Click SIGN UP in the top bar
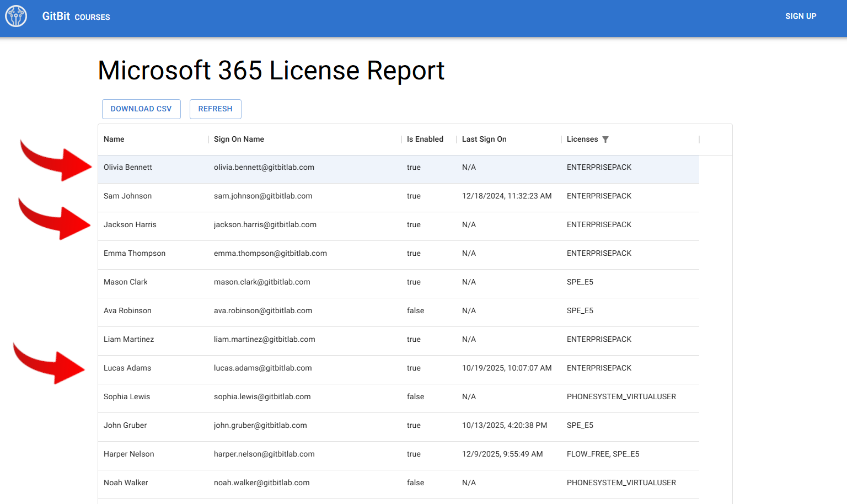 (x=801, y=16)
